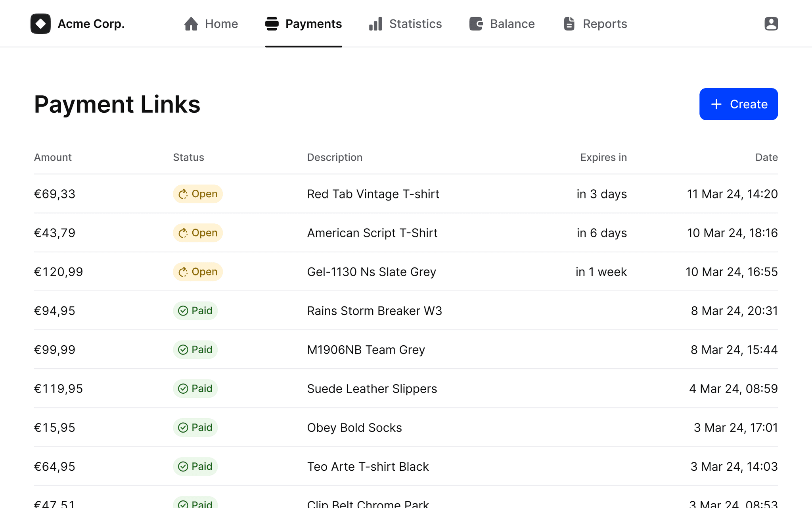Toggle the Open badge on Gel-1130 Ns Slate Grey
The image size is (812, 508).
(197, 272)
